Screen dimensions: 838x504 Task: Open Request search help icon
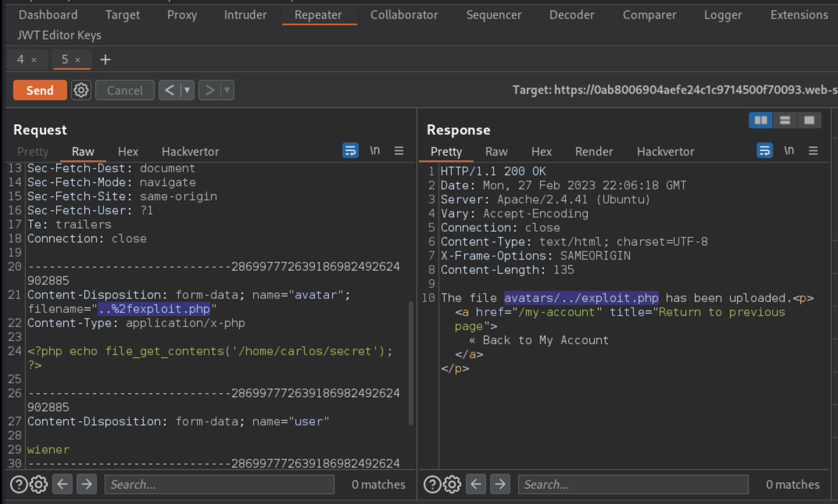(19, 484)
